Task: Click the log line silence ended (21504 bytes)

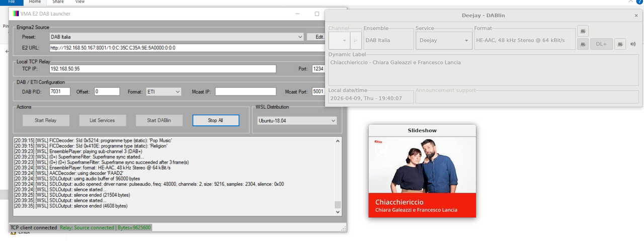Action: point(72,195)
